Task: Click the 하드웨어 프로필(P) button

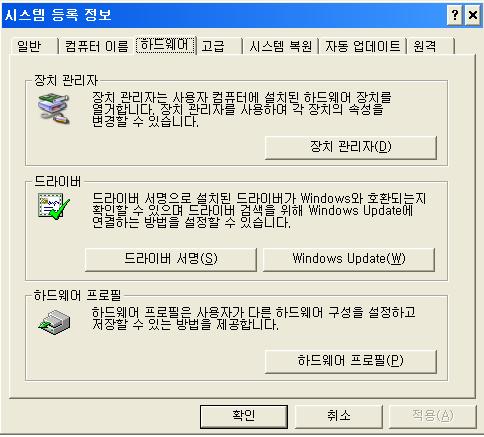Action: (x=351, y=361)
